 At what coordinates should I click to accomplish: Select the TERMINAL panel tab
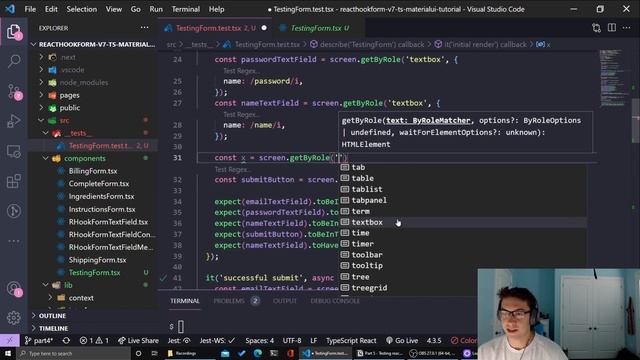185,301
